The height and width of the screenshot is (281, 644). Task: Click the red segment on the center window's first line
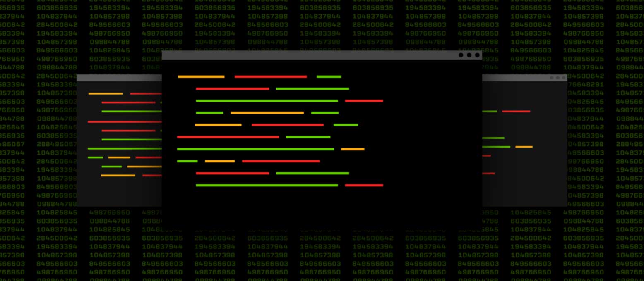[x=270, y=77]
